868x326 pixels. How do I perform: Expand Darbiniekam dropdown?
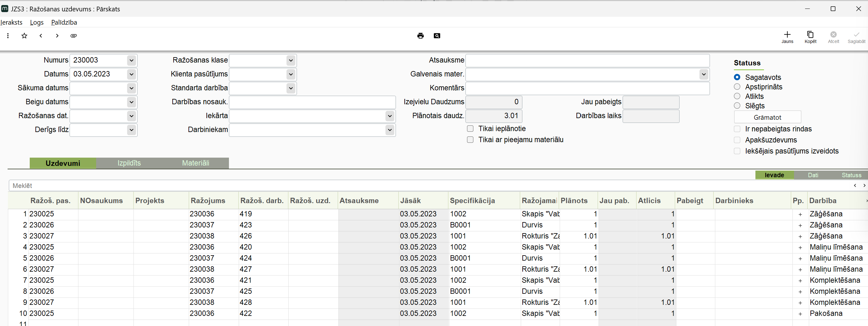[390, 130]
